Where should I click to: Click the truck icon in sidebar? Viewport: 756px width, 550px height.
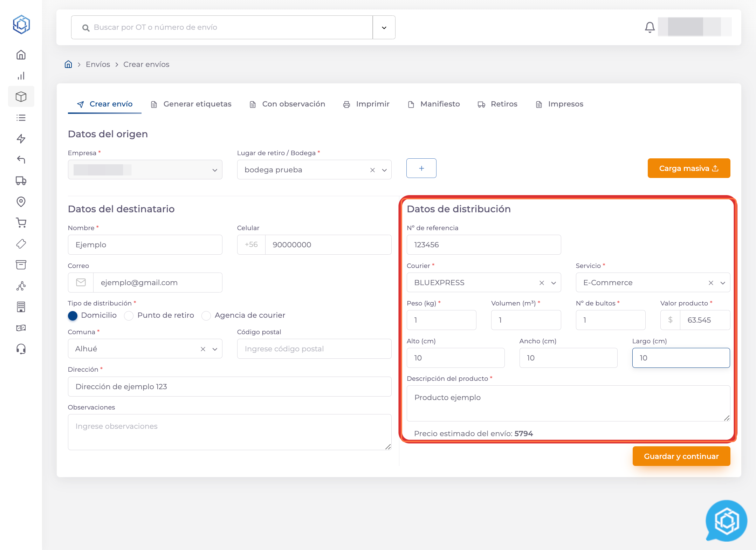click(21, 181)
